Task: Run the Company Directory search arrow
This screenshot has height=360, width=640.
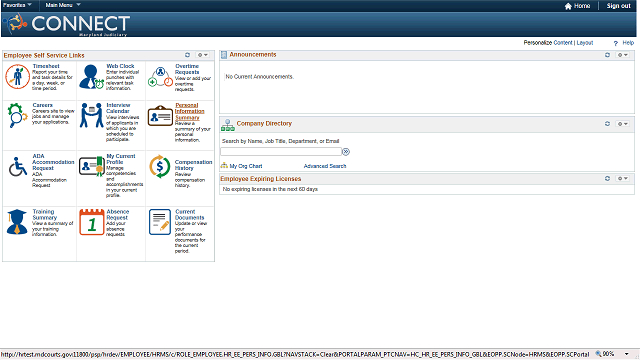Action: (x=346, y=152)
